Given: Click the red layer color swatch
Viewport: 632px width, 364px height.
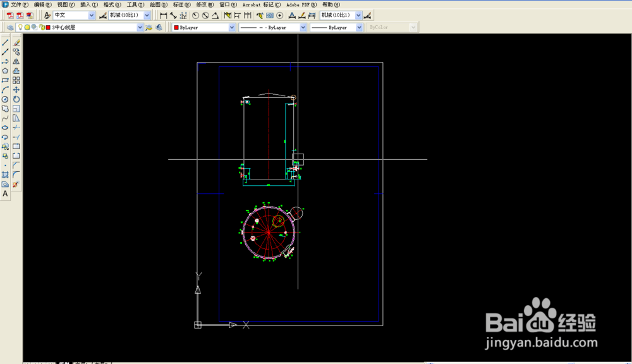Looking at the screenshot, I should pos(49,27).
